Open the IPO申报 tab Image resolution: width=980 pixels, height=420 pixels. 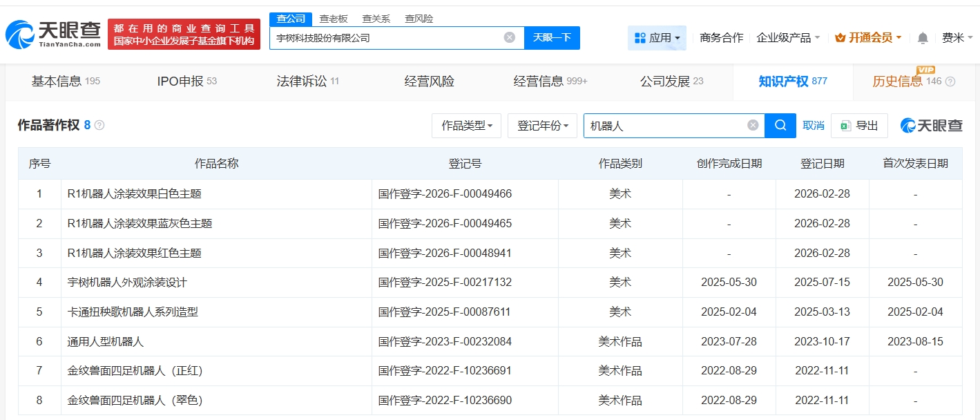(x=186, y=82)
